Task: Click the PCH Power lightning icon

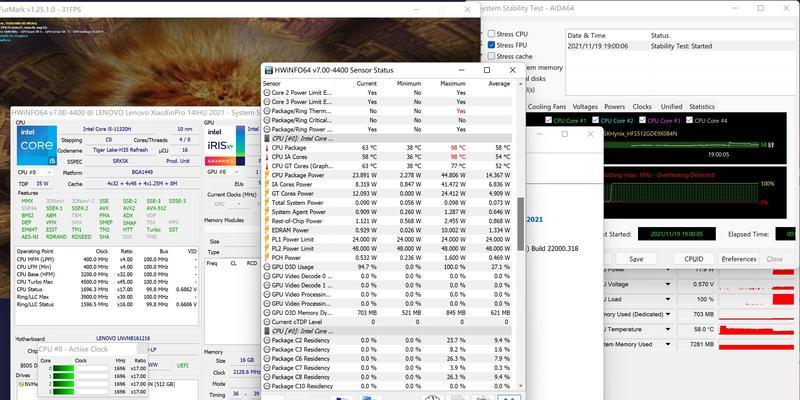Action: (267, 258)
